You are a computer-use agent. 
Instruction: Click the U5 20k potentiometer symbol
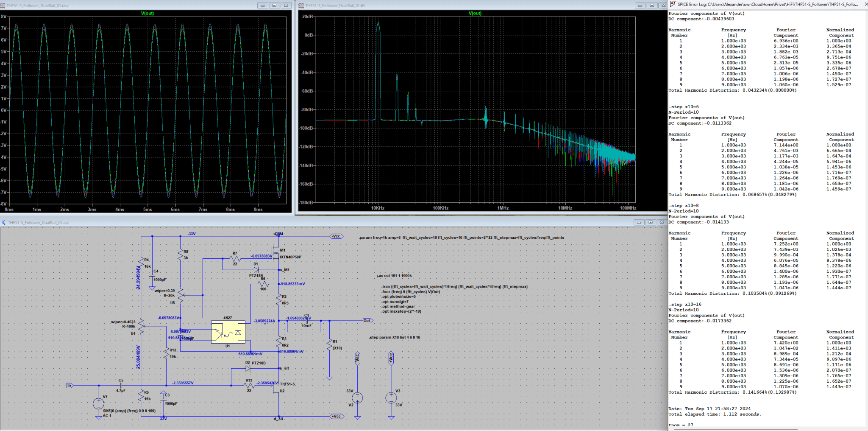tap(181, 295)
